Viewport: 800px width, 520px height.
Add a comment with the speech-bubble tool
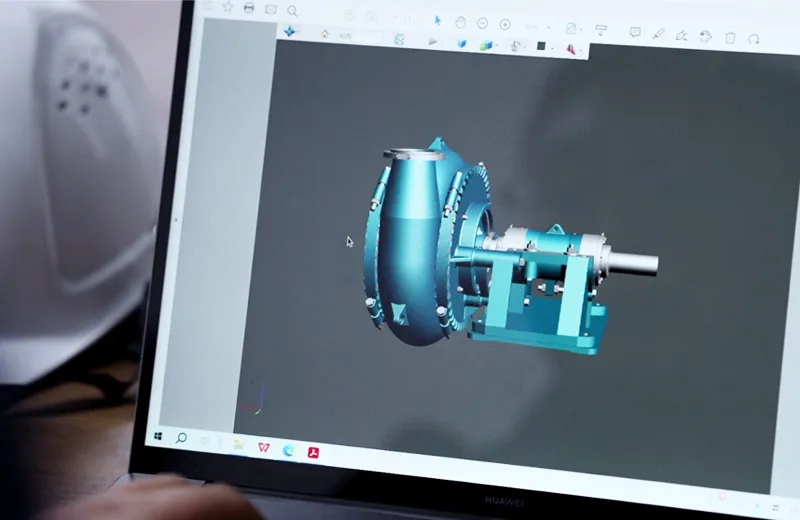pyautogui.click(x=635, y=32)
